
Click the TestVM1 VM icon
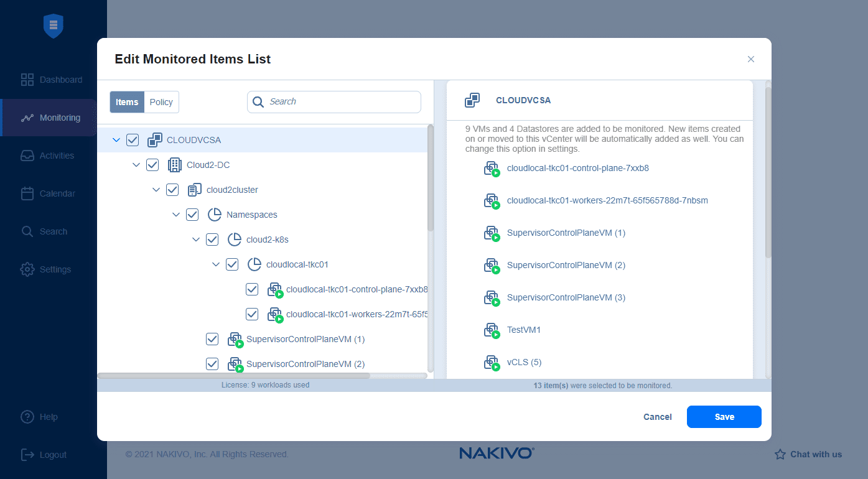(x=492, y=330)
